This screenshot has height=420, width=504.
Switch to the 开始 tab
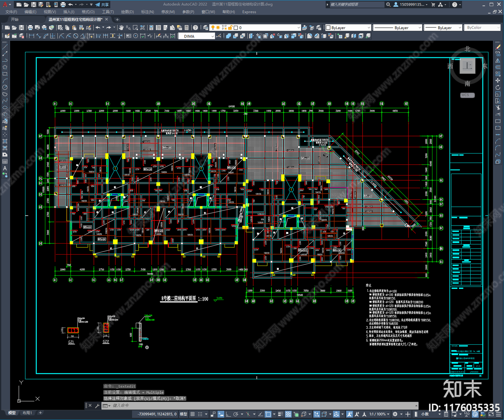tap(14, 20)
